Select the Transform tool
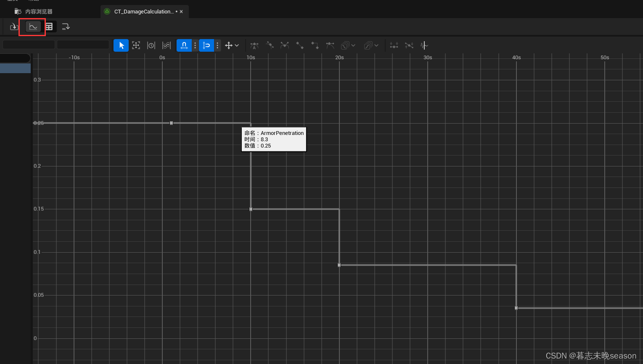 tap(136, 45)
